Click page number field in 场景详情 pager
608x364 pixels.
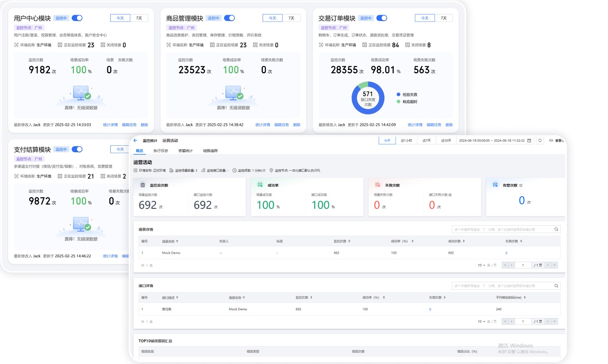(523, 265)
